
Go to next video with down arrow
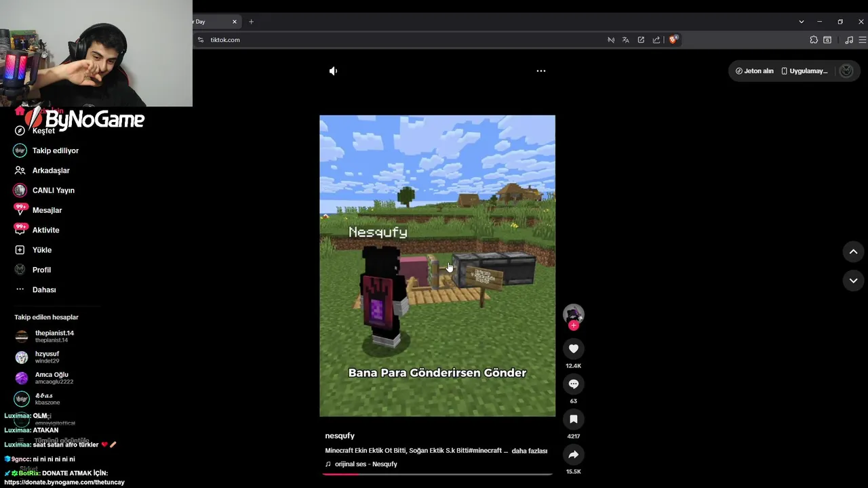(x=853, y=281)
